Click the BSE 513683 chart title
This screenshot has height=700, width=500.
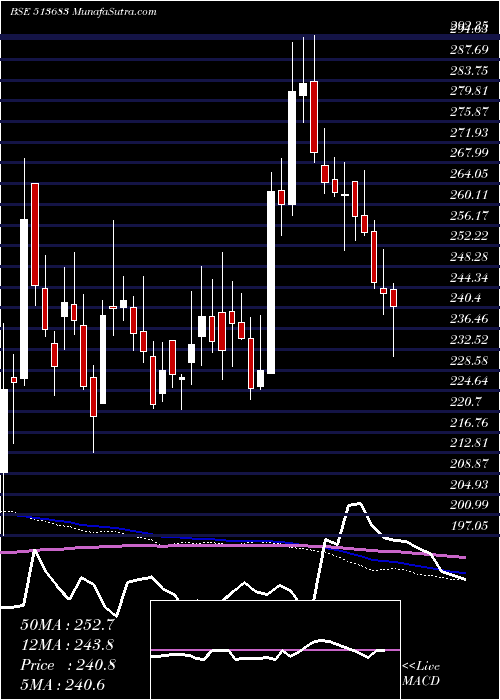(x=83, y=12)
